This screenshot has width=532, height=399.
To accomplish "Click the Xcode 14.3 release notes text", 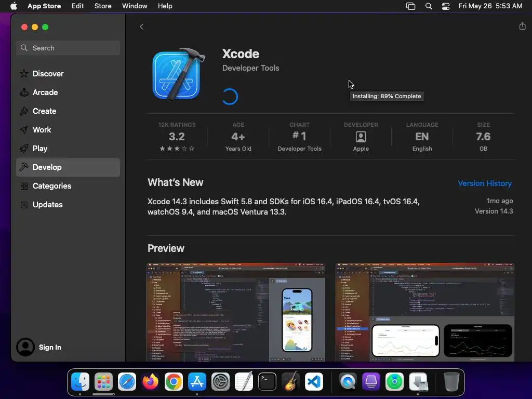I will click(284, 207).
